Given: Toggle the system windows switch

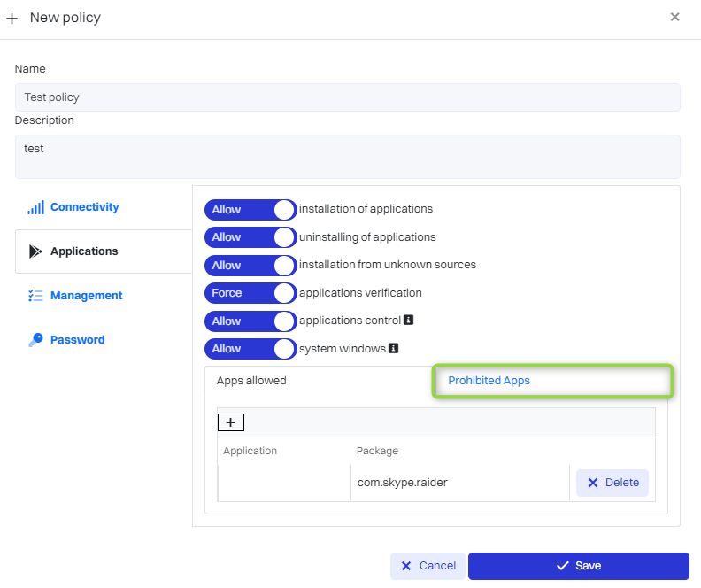Looking at the screenshot, I should tap(250, 349).
